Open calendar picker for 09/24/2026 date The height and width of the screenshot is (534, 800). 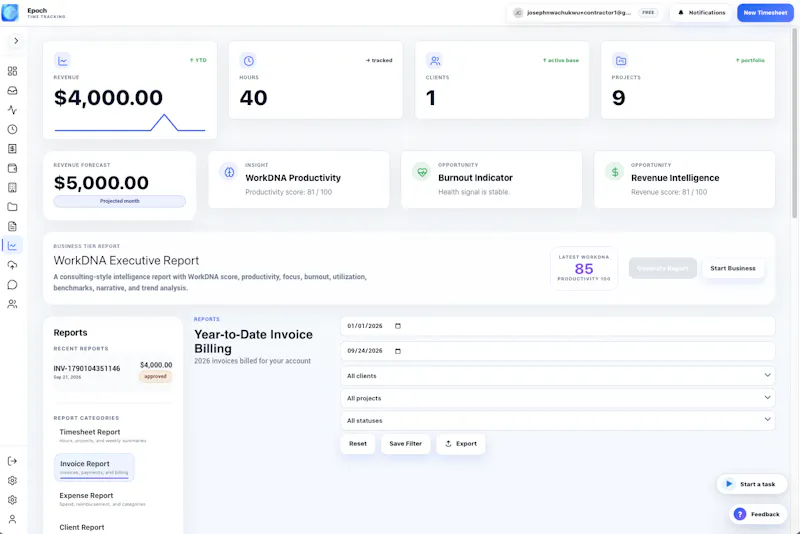pyautogui.click(x=398, y=351)
